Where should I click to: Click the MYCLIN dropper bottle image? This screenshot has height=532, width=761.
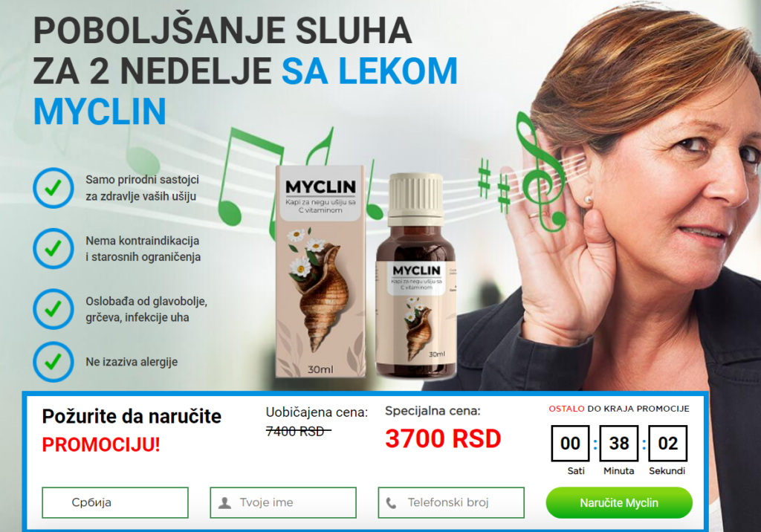[x=416, y=276]
